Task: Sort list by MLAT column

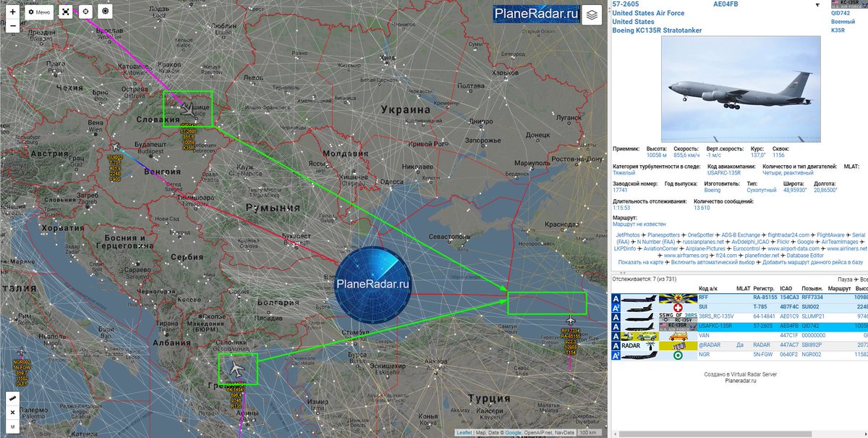Action: pos(744,289)
